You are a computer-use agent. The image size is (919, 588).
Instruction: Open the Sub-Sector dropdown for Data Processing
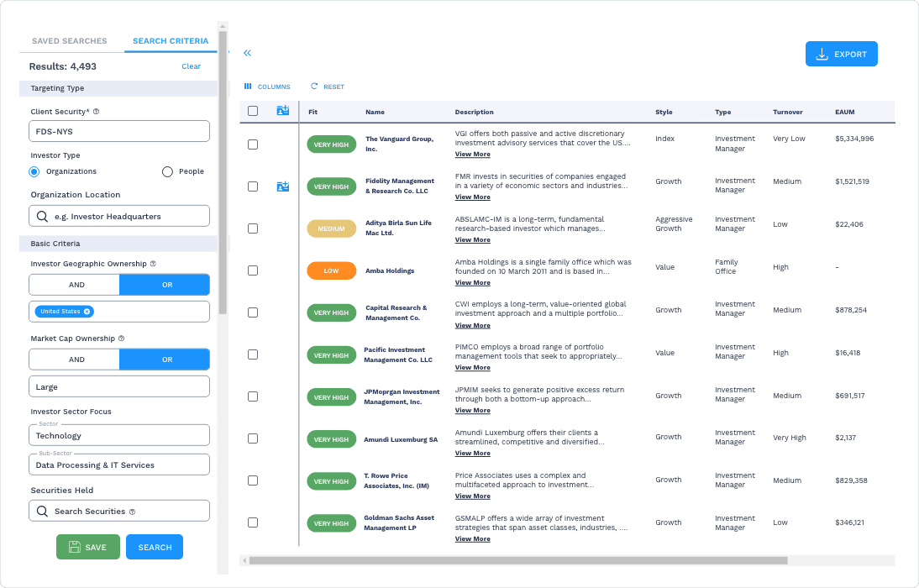tap(118, 464)
